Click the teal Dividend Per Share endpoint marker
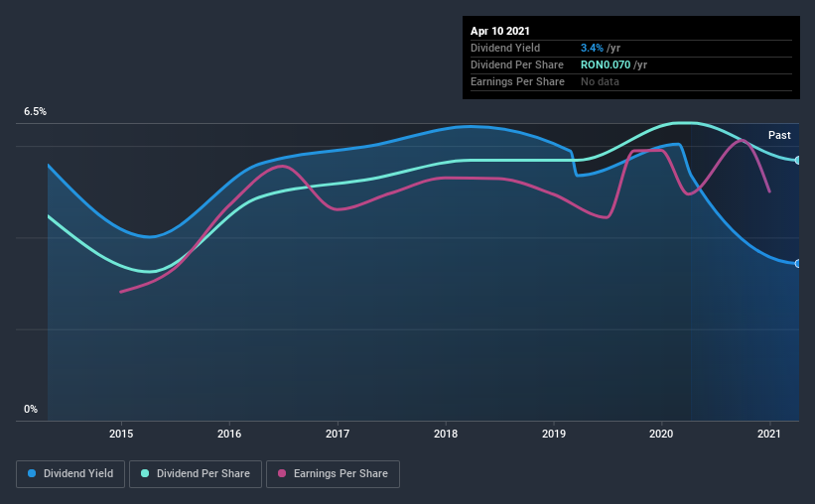 pyautogui.click(x=798, y=161)
